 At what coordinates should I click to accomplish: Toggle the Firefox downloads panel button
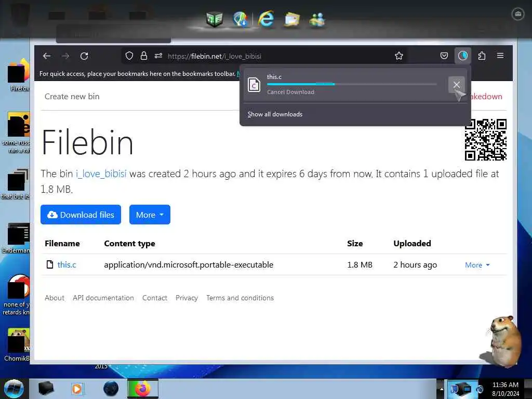pyautogui.click(x=463, y=56)
